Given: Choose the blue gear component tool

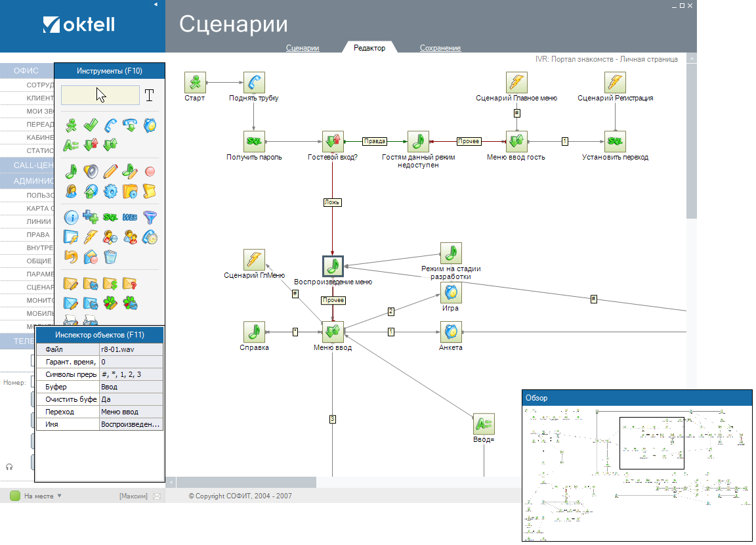Looking at the screenshot, I should click(110, 191).
